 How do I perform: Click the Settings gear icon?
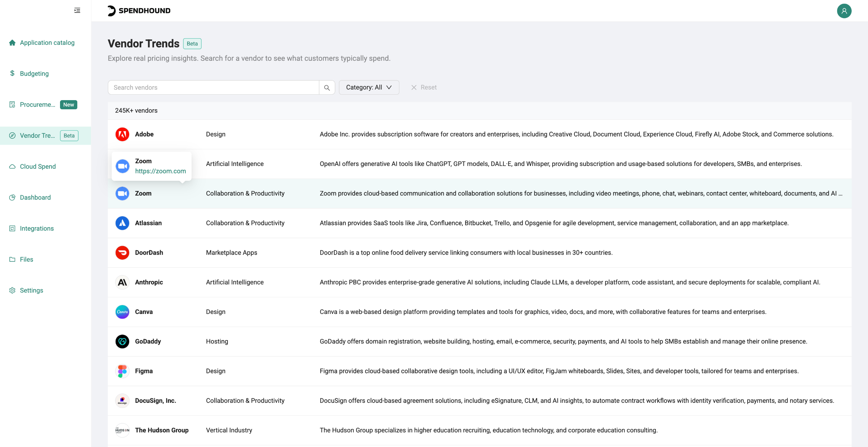tap(12, 290)
